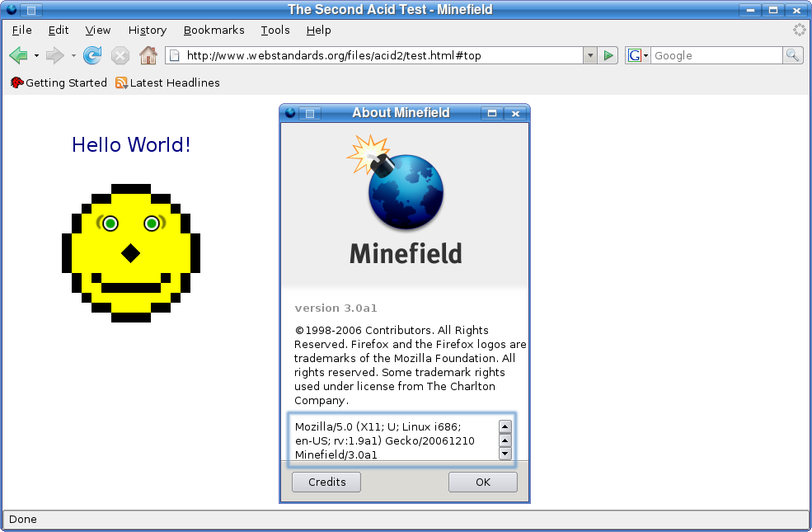Click the Credits button
The height and width of the screenshot is (532, 812).
(x=326, y=483)
